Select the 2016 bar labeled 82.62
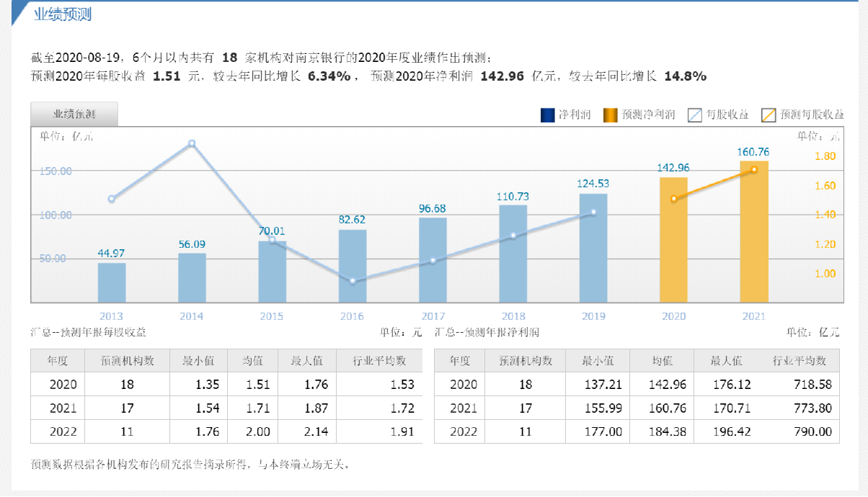This screenshot has width=868, height=497. (x=353, y=267)
